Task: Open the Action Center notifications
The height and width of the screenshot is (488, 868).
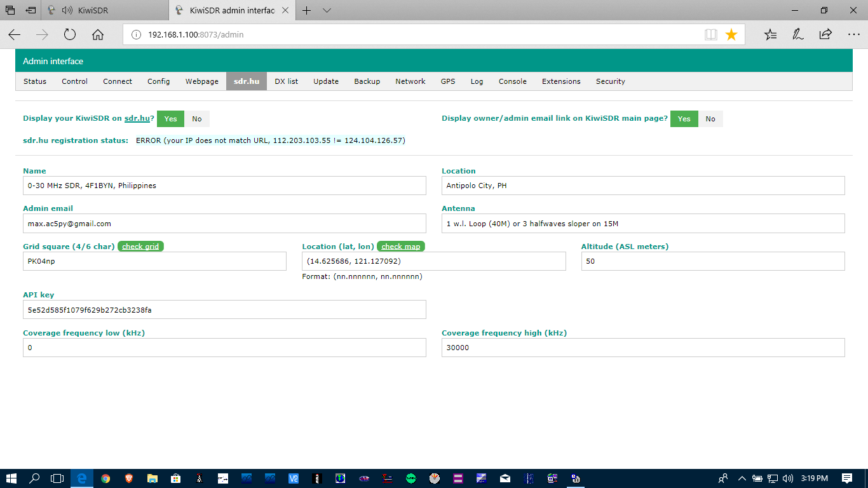Action: (x=847, y=478)
